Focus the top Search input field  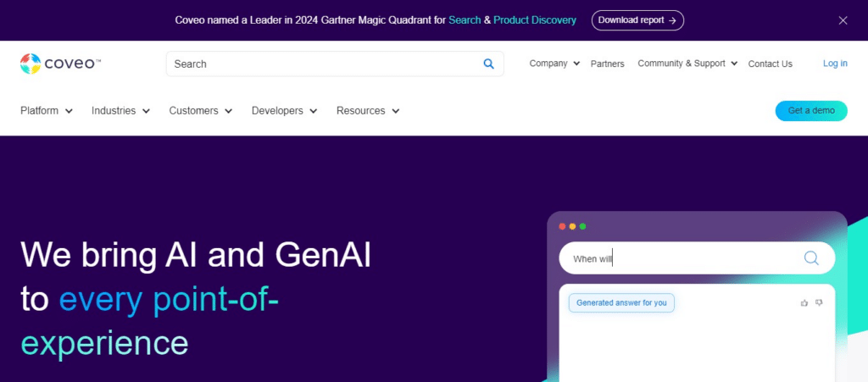point(322,64)
